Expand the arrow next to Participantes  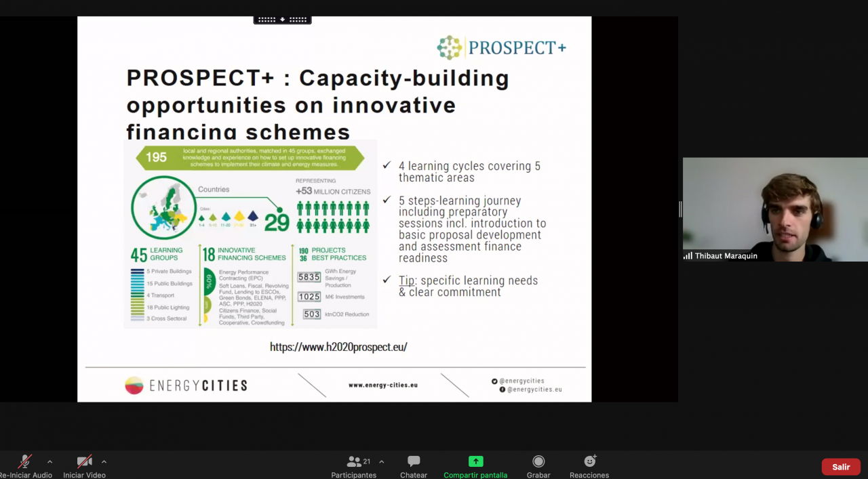click(x=381, y=462)
